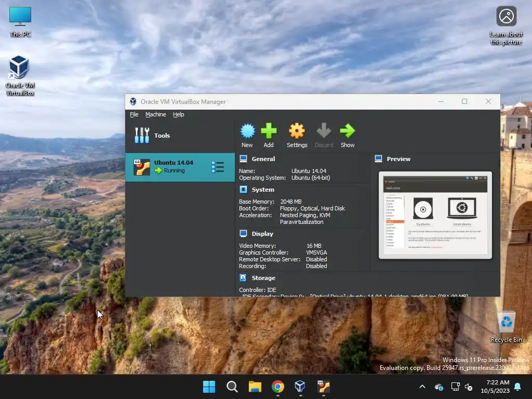Open File Explorer from the taskbar
Viewport: 532px width, 399px height.
pyautogui.click(x=255, y=387)
